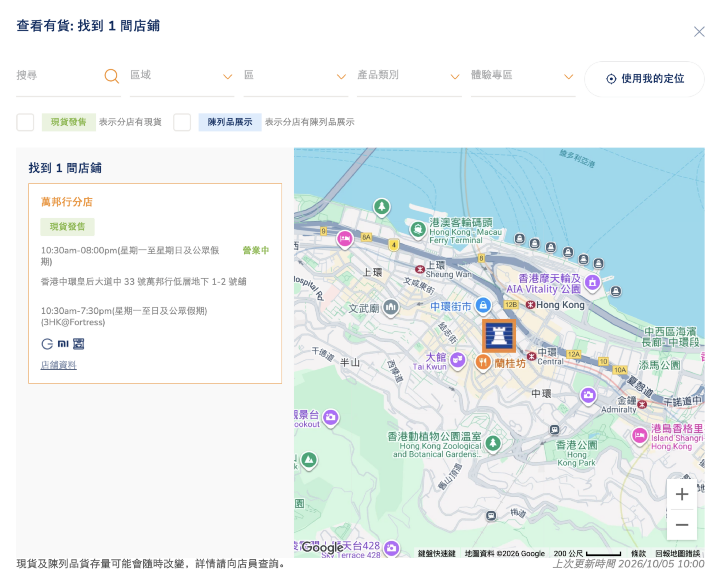Image resolution: width=720 pixels, height=587 pixels.
Task: Click the 找到 1 間店鋪 results heading
Action: point(65,168)
